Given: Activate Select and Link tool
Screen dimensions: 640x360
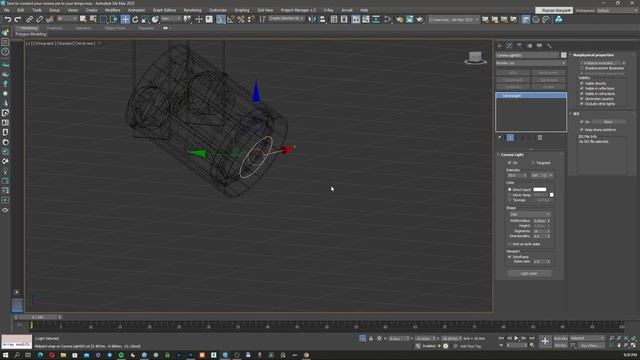Looking at the screenshot, I should [x=29, y=19].
